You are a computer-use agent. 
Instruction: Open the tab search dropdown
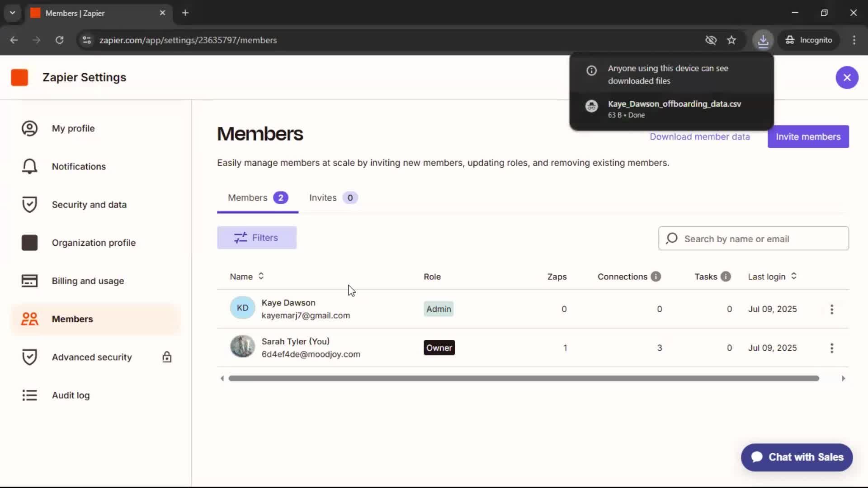(12, 13)
